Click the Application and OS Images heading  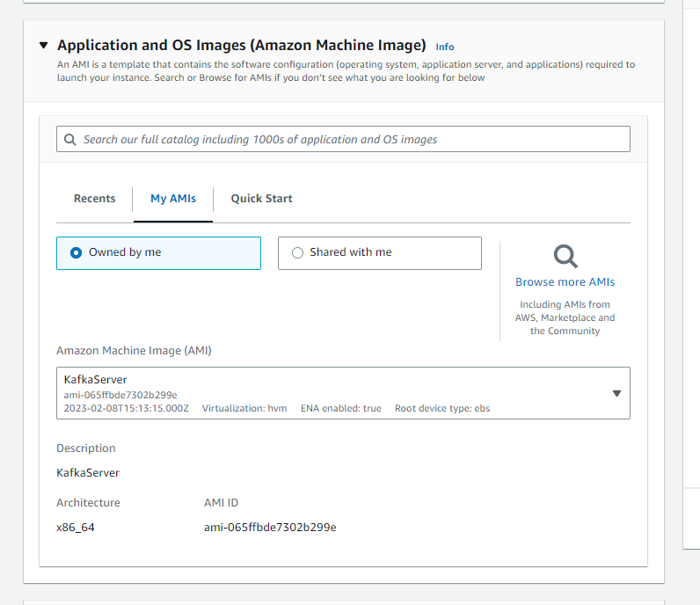click(242, 45)
